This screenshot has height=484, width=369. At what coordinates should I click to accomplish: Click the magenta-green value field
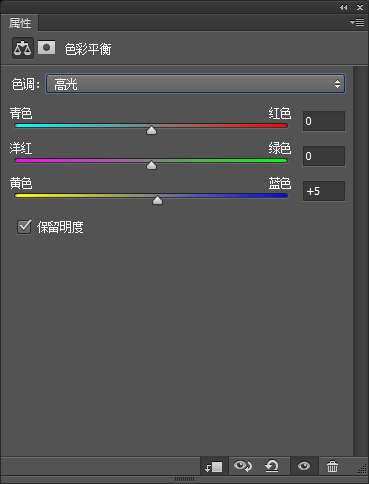[324, 156]
